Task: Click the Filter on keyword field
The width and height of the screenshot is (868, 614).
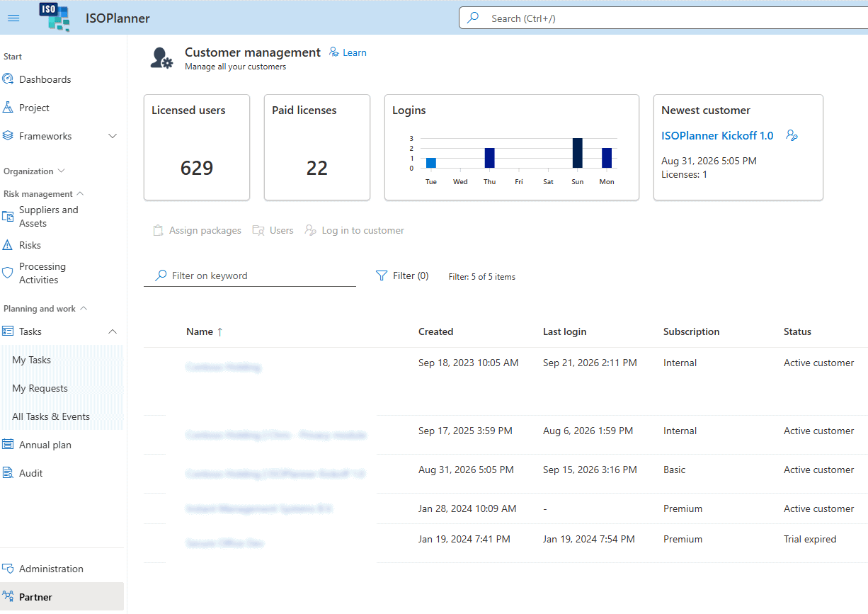Action: coord(250,275)
